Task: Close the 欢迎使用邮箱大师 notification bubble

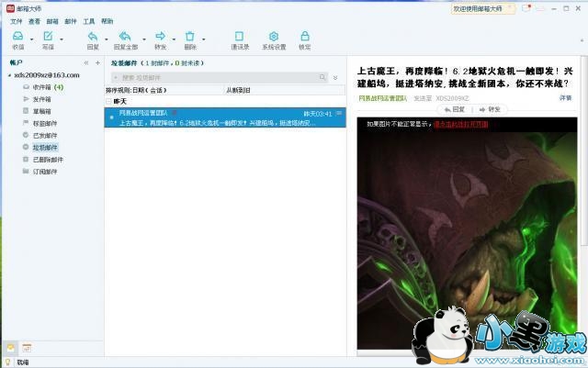Action: [x=510, y=6]
